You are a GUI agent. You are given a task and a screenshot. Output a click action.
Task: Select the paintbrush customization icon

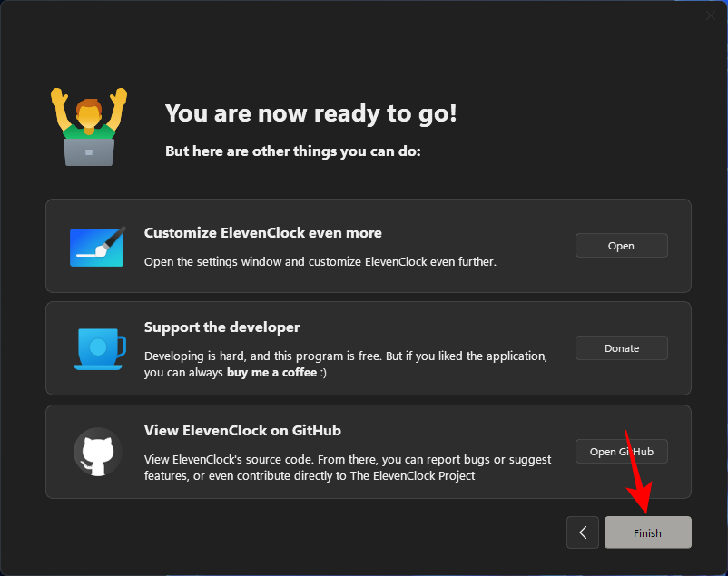coord(97,245)
